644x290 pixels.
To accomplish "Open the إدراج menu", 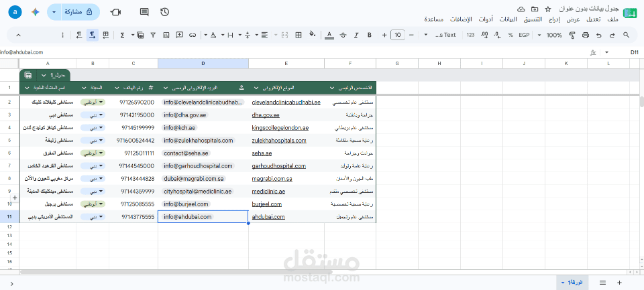I will (x=555, y=19).
